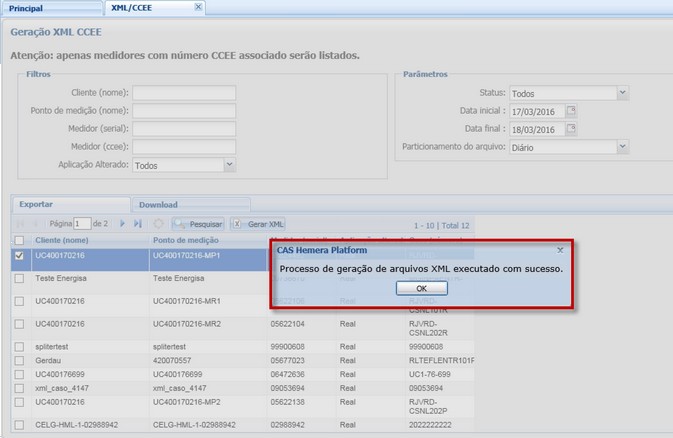Go to first page of results
The image size is (673, 438).
[20, 224]
